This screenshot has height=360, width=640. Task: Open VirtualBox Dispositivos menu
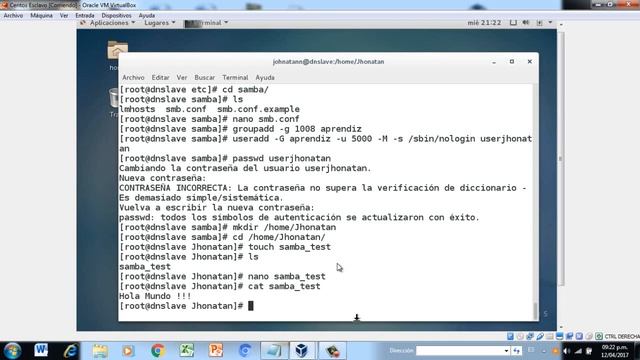click(x=116, y=16)
